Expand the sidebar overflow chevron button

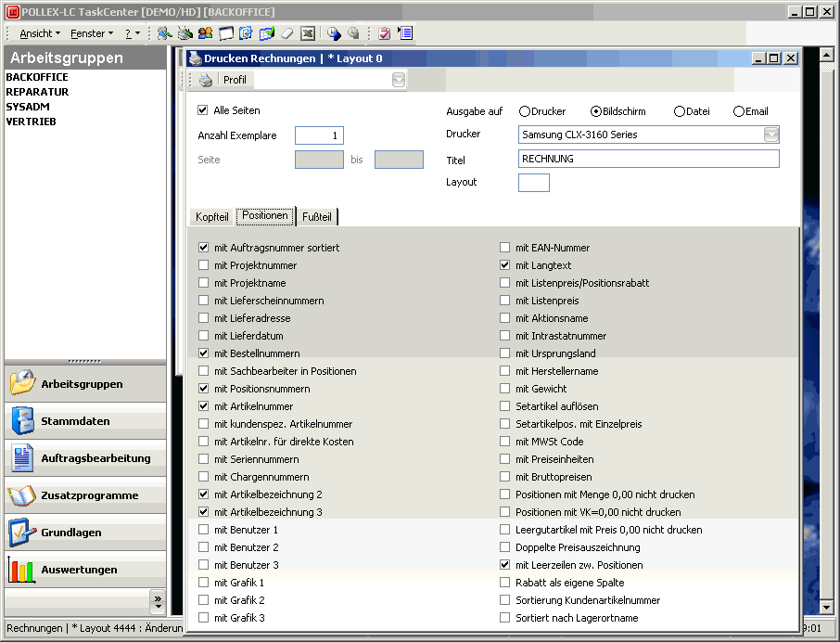coord(157,599)
